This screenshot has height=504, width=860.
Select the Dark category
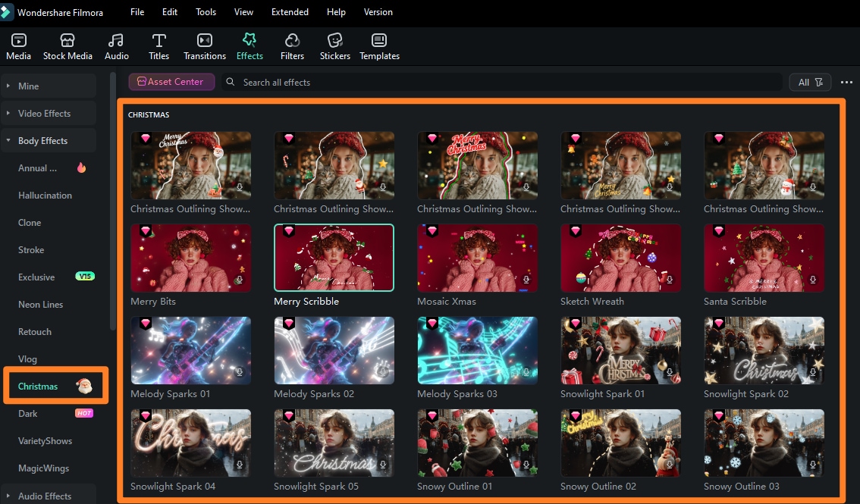point(28,414)
